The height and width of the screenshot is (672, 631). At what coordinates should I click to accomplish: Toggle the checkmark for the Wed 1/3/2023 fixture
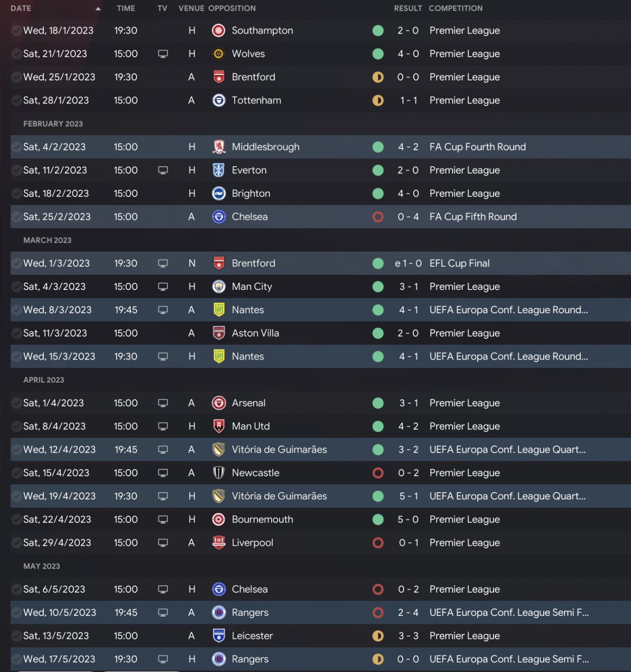point(16,263)
